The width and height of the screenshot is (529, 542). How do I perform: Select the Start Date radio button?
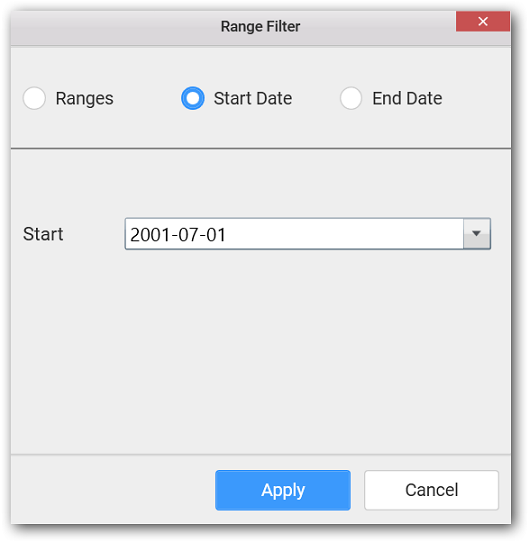[x=193, y=98]
